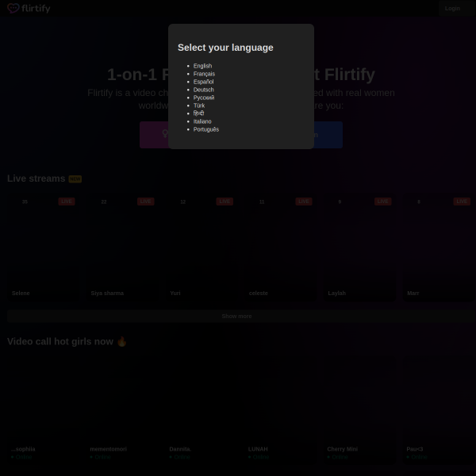Select Español as the language

tap(203, 82)
